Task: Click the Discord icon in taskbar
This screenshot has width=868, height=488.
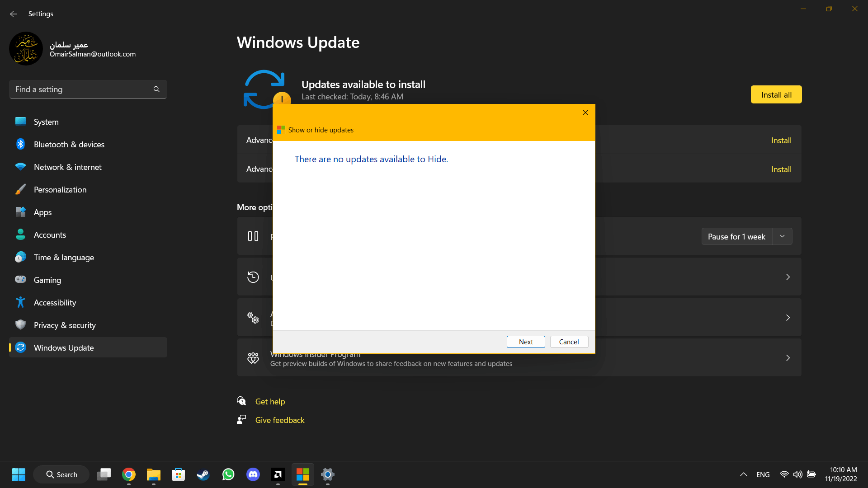Action: pos(253,474)
